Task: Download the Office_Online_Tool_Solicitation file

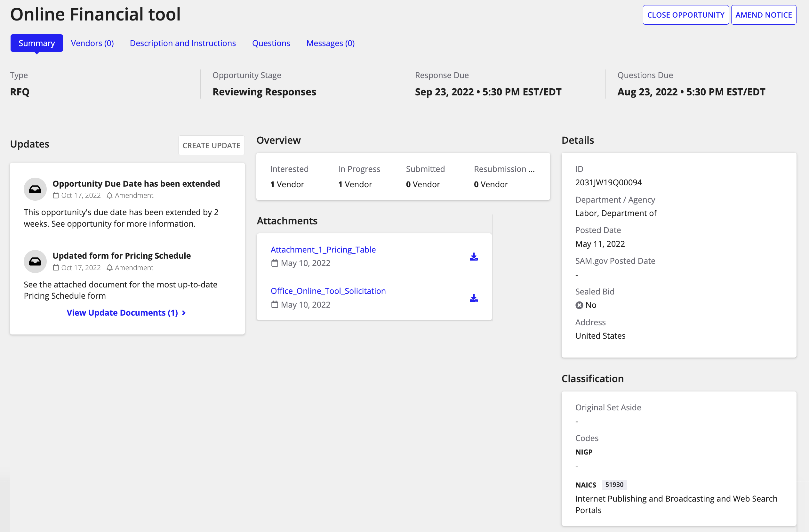Action: point(474,298)
